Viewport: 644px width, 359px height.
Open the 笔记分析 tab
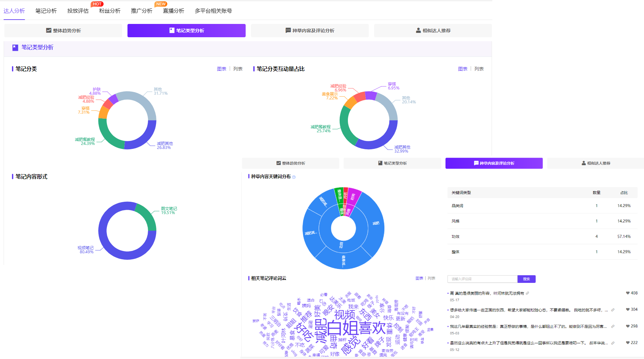46,11
